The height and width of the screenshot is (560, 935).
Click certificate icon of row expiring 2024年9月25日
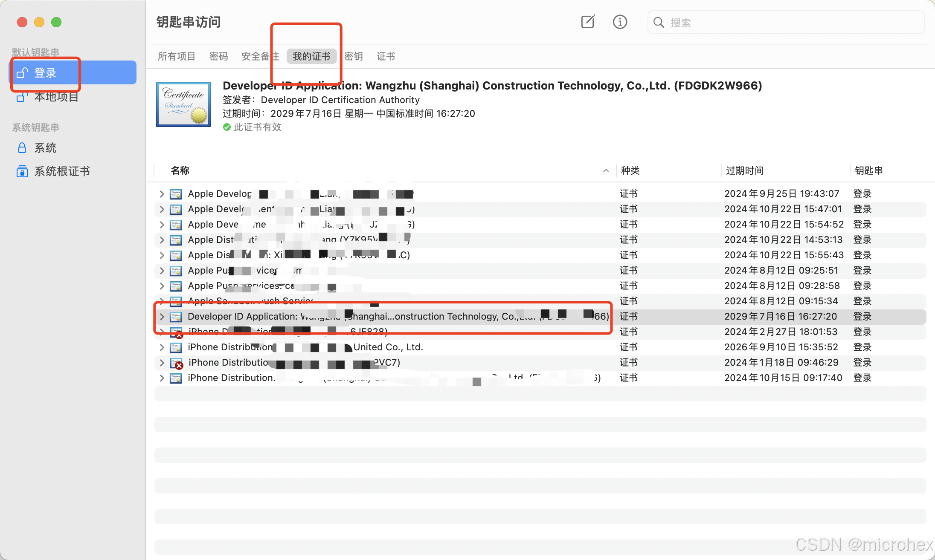pos(176,194)
